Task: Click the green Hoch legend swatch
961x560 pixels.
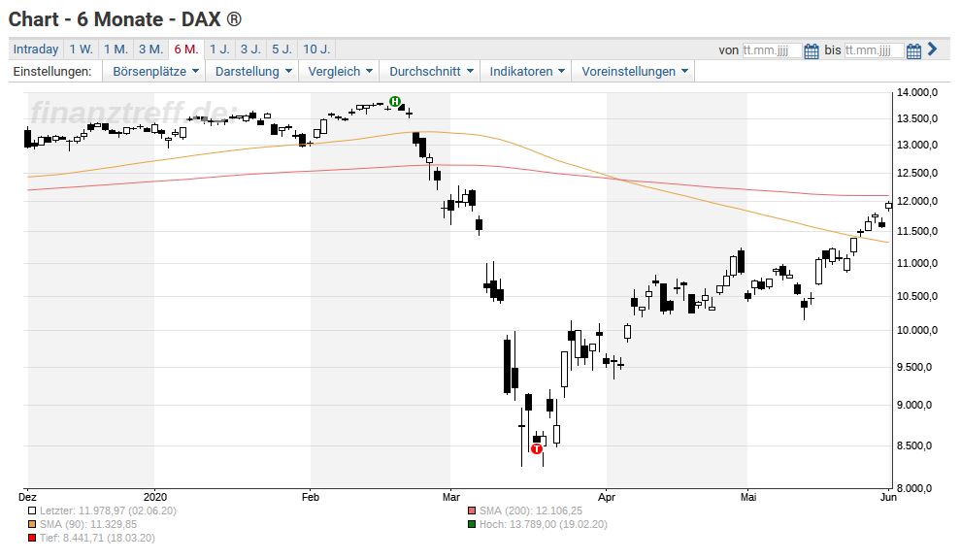Action: (472, 524)
